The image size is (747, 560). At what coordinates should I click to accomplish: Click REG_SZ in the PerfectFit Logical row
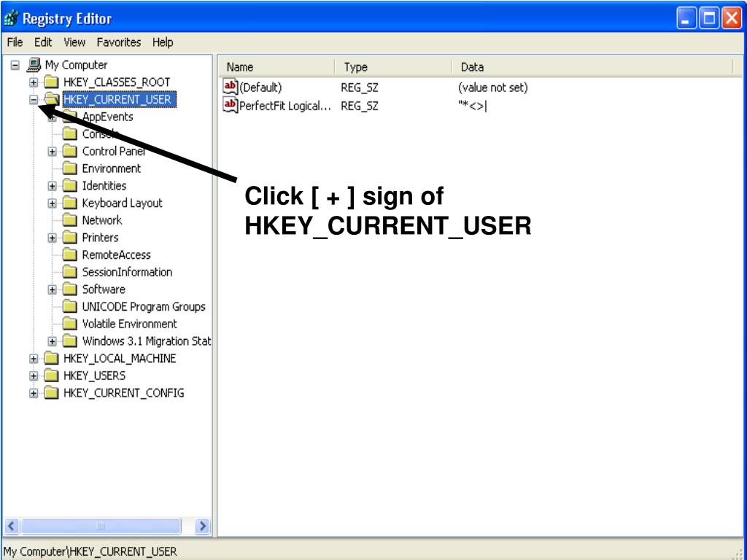pos(360,105)
